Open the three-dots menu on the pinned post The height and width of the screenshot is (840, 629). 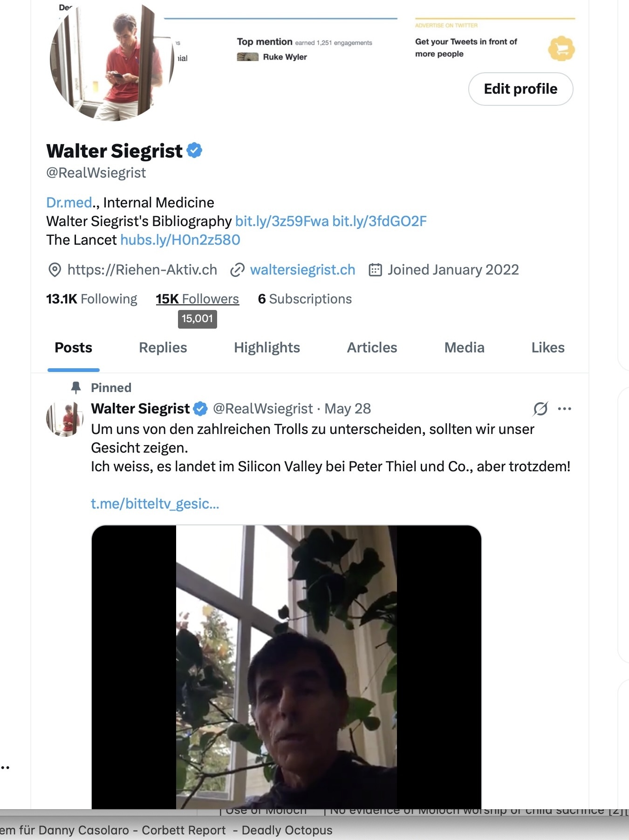564,409
